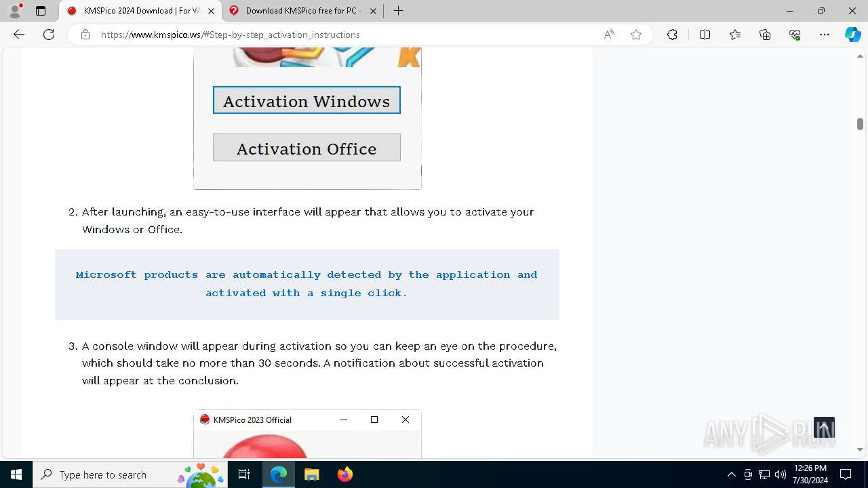Click the scrollbar up arrow
This screenshot has height=488, width=868.
pos(860,56)
